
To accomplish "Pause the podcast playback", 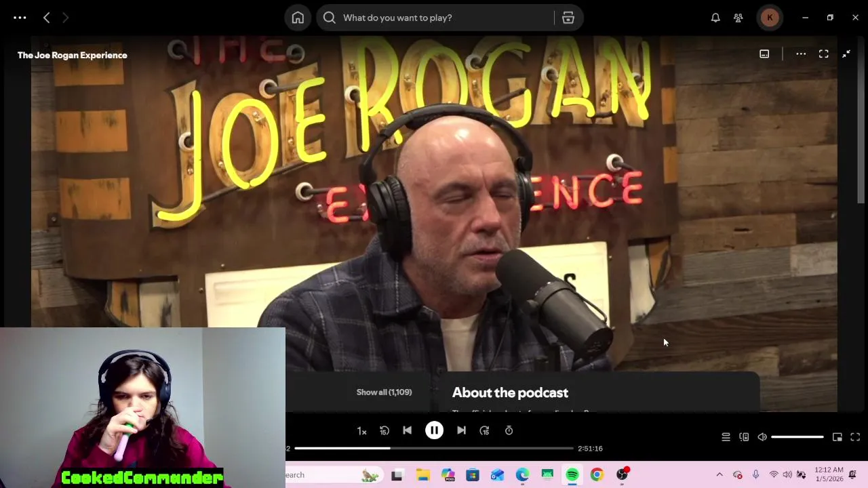I will (x=434, y=430).
